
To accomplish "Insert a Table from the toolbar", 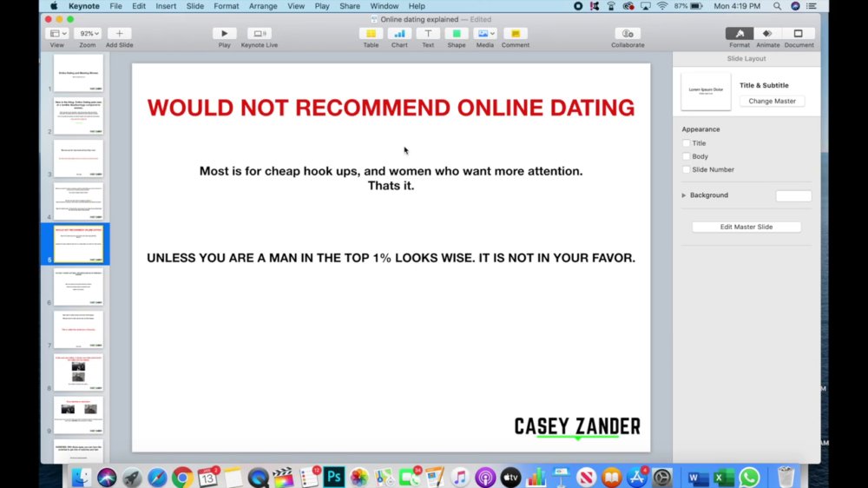I will [371, 34].
